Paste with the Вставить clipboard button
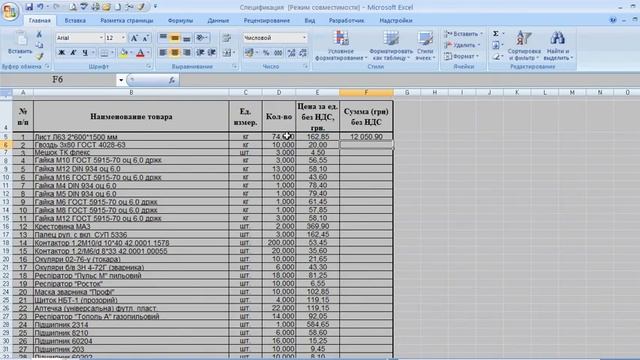640x360 pixels. click(x=20, y=44)
